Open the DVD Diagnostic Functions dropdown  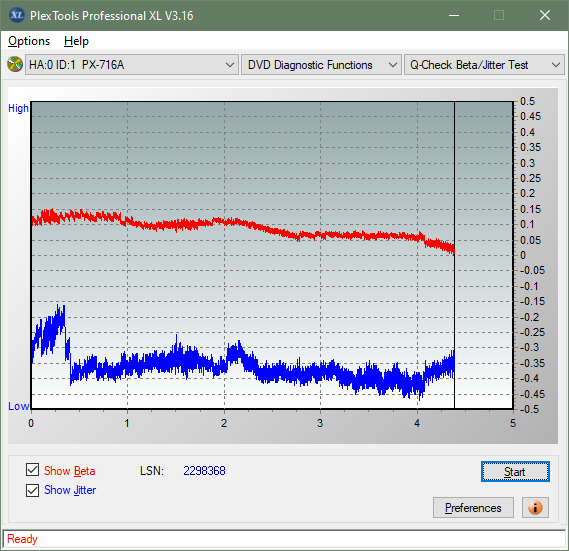coord(321,65)
